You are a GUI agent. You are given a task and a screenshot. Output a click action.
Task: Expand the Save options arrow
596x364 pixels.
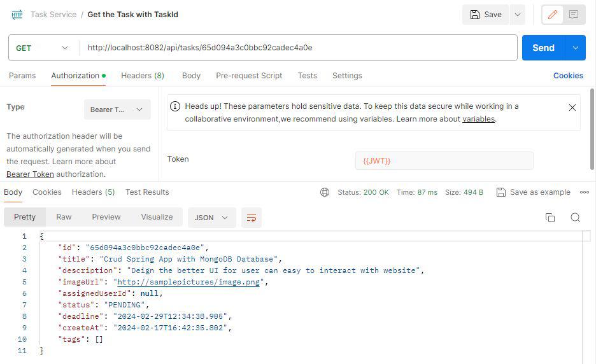(517, 15)
